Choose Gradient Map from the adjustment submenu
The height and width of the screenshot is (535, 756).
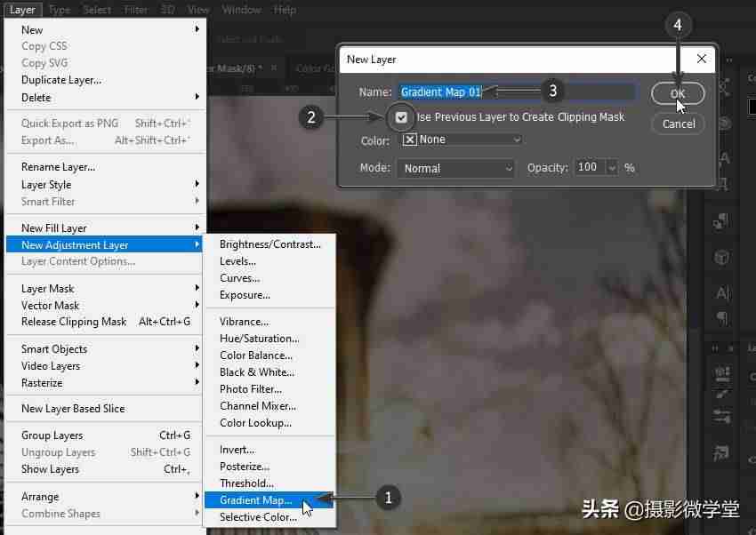(x=269, y=500)
